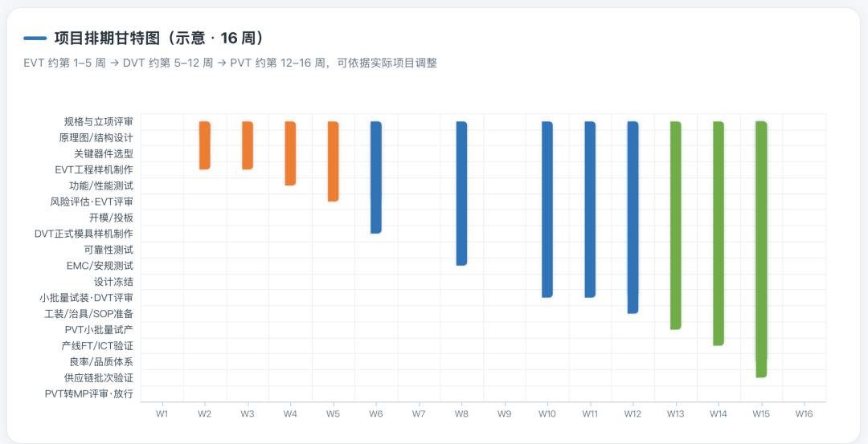Select the blue bar above W8
The width and height of the screenshot is (868, 444).
click(x=461, y=193)
